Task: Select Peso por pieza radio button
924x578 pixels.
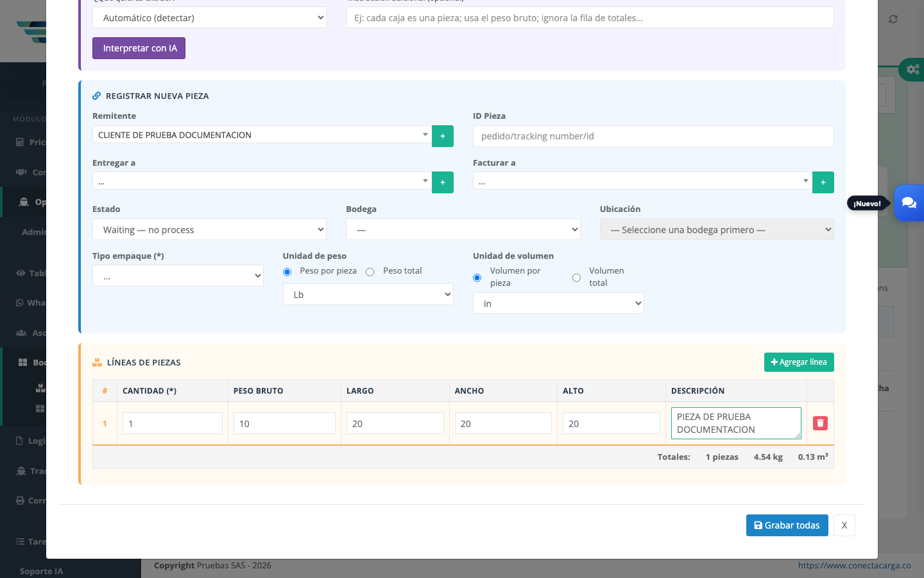Action: (287, 272)
